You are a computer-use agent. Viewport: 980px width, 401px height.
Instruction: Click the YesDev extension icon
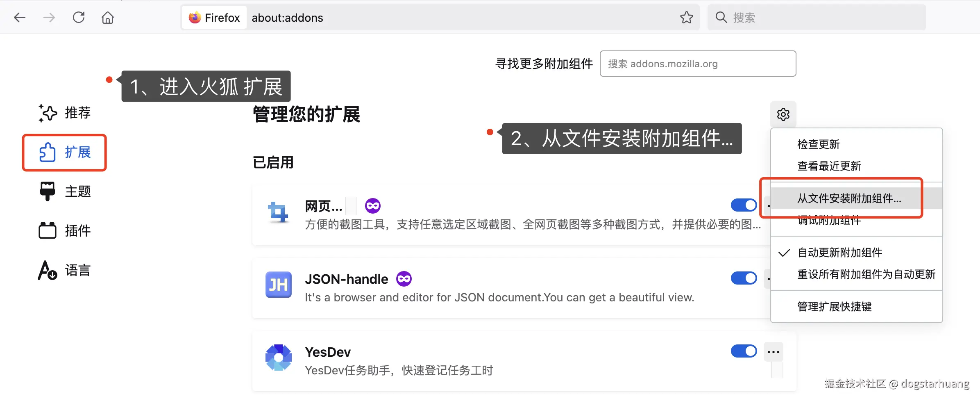[x=278, y=357]
